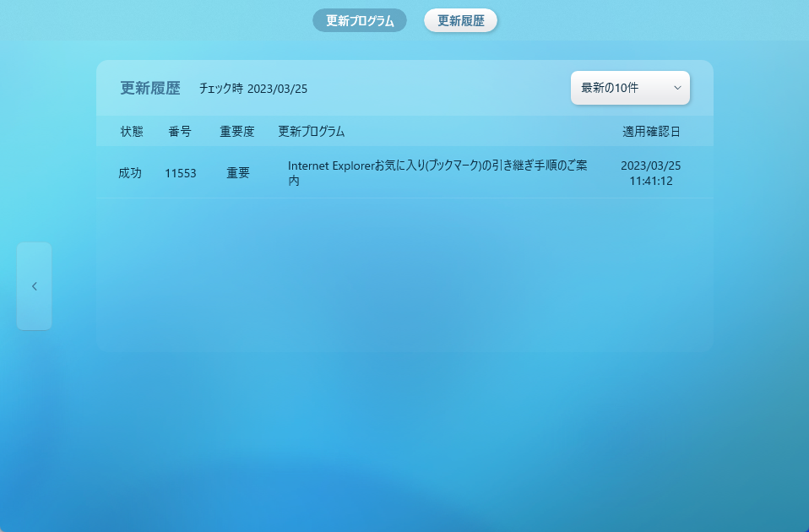This screenshot has height=532, width=809.
Task: Click the 状態 column header
Action: (132, 132)
